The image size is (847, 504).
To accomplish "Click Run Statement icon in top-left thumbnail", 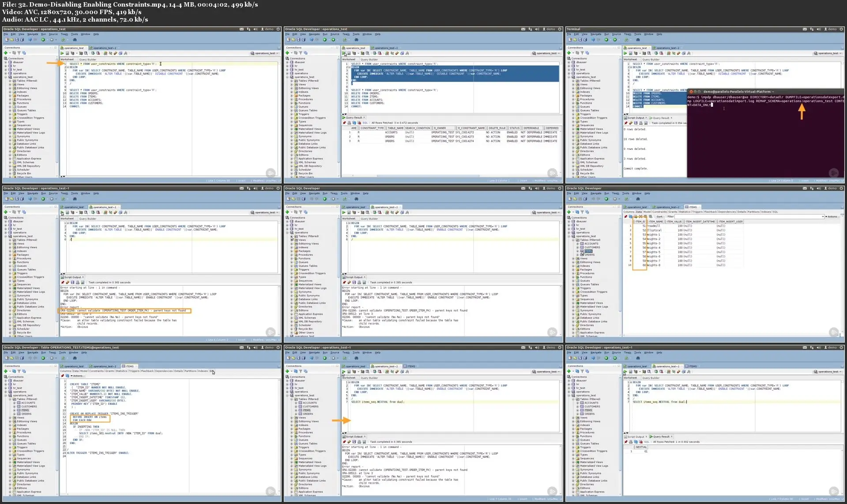I will 62,53.
